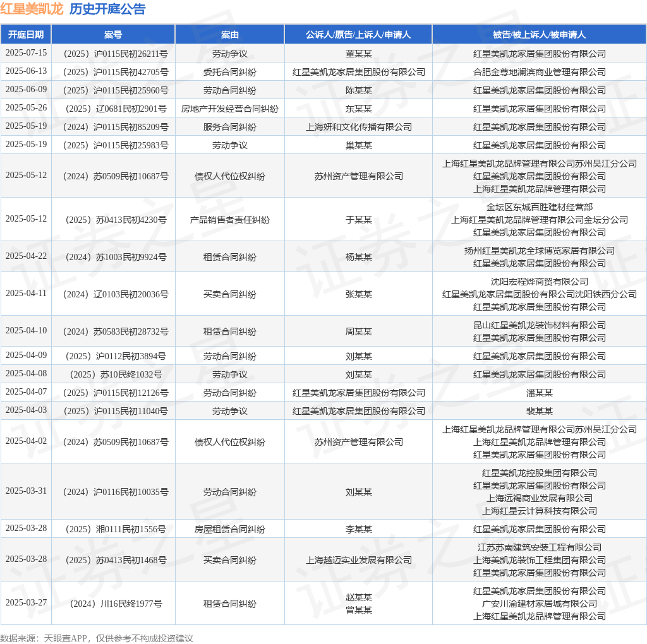This screenshot has height=644, width=647.
Task: Select the 历史开庭公告 heading
Action: (x=107, y=9)
